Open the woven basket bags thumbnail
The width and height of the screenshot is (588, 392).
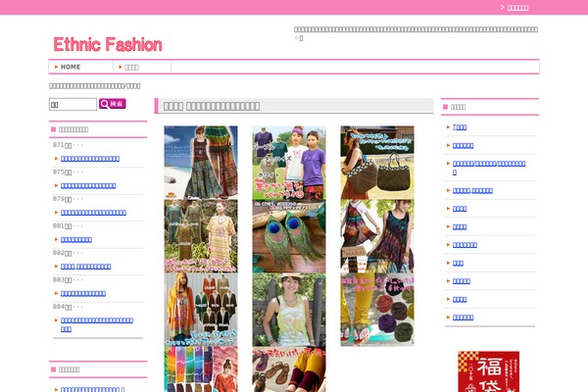[x=377, y=162]
